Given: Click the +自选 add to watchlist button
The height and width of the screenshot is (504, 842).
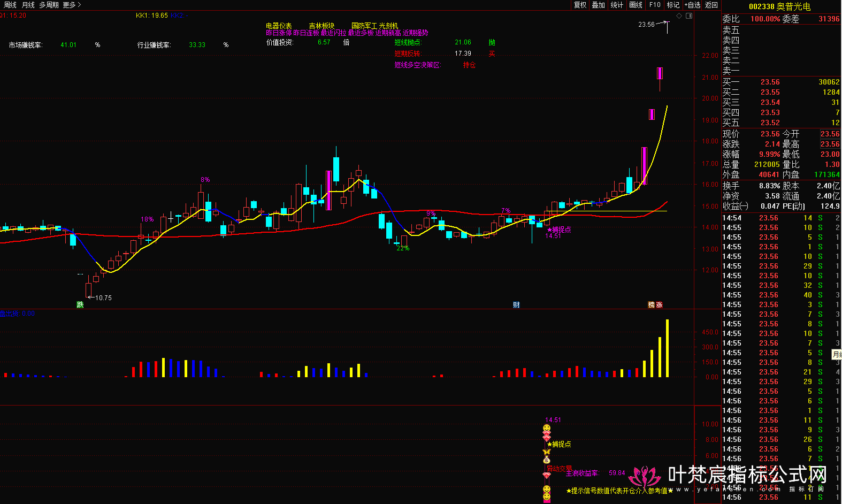Looking at the screenshot, I should tap(692, 5).
